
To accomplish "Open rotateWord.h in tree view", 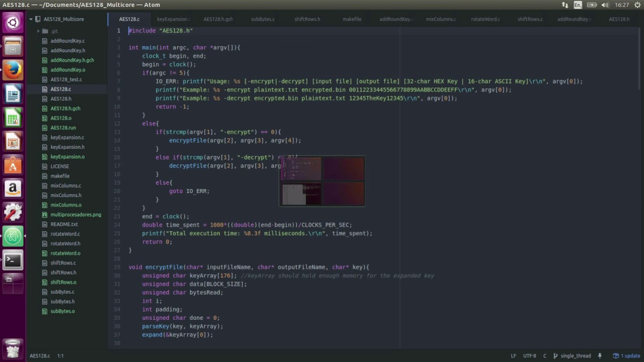I will pos(65,244).
